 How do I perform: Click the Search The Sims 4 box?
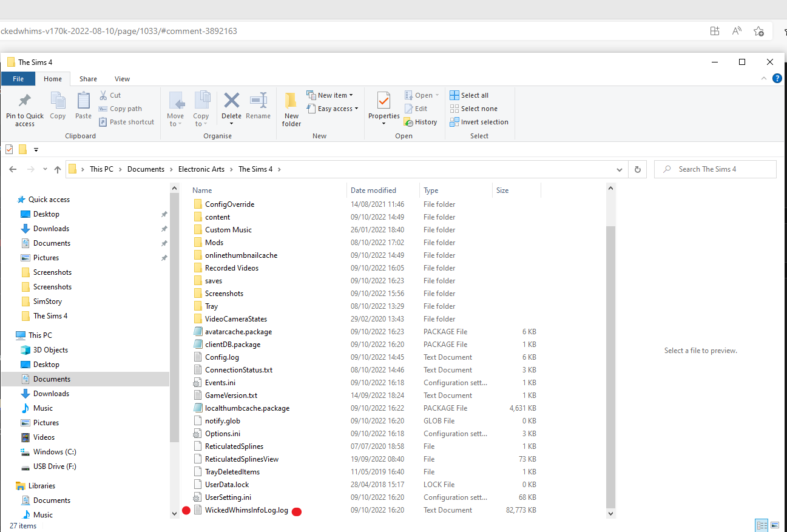[715, 169]
